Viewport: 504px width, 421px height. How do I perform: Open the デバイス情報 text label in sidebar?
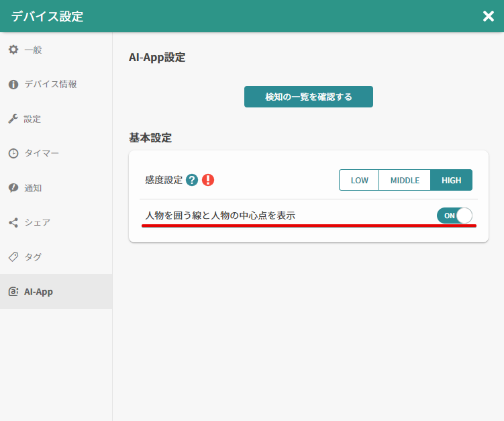(x=50, y=85)
